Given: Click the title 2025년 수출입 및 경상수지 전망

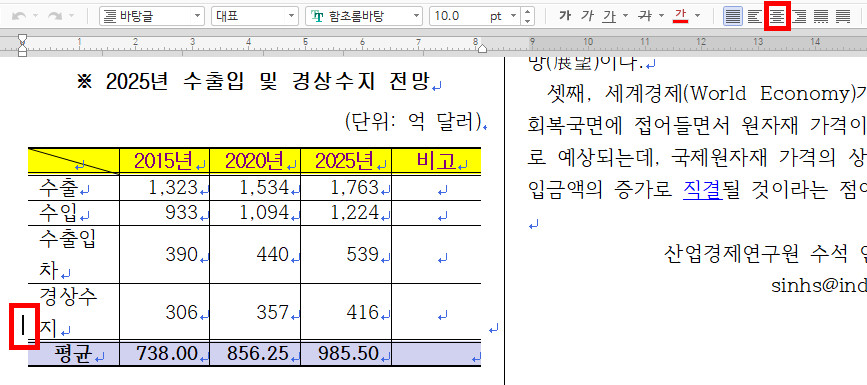Looking at the screenshot, I should [x=268, y=82].
